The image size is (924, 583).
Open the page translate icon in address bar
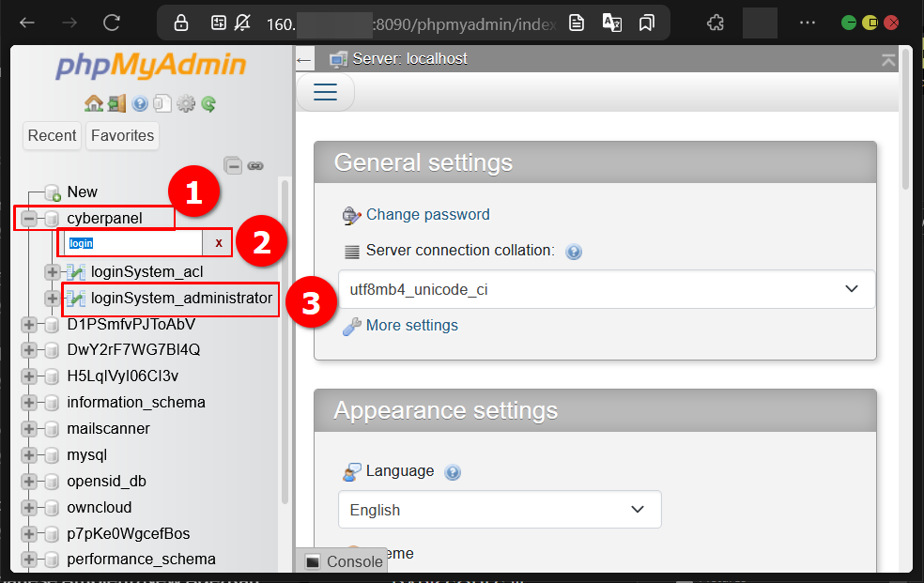tap(611, 23)
